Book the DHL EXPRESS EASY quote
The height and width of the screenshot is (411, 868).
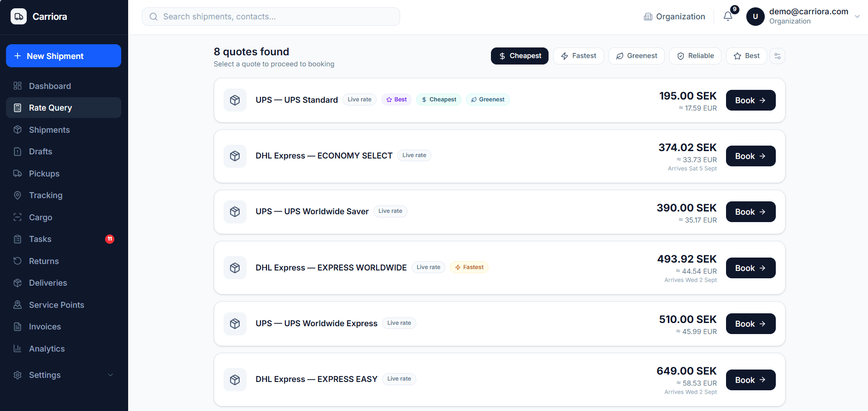click(750, 380)
